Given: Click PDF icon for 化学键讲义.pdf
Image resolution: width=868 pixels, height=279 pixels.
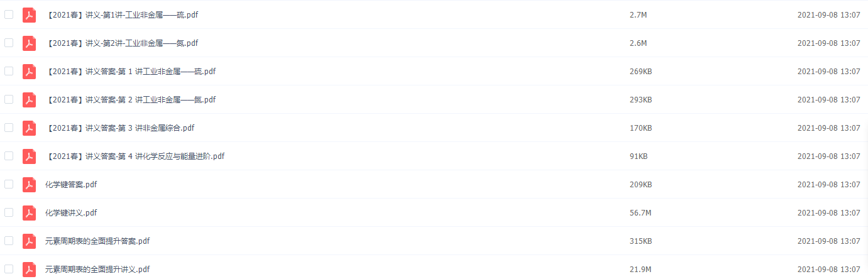Looking at the screenshot, I should [x=29, y=213].
